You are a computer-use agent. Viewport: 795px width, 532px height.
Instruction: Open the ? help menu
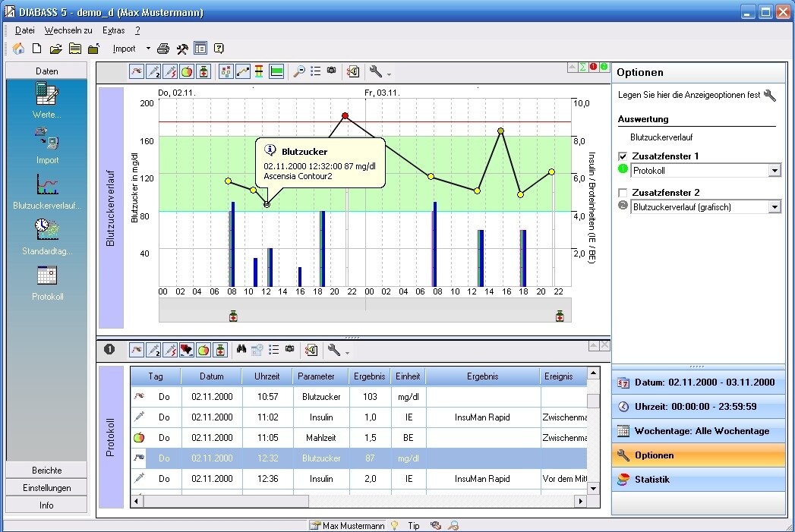tap(137, 30)
